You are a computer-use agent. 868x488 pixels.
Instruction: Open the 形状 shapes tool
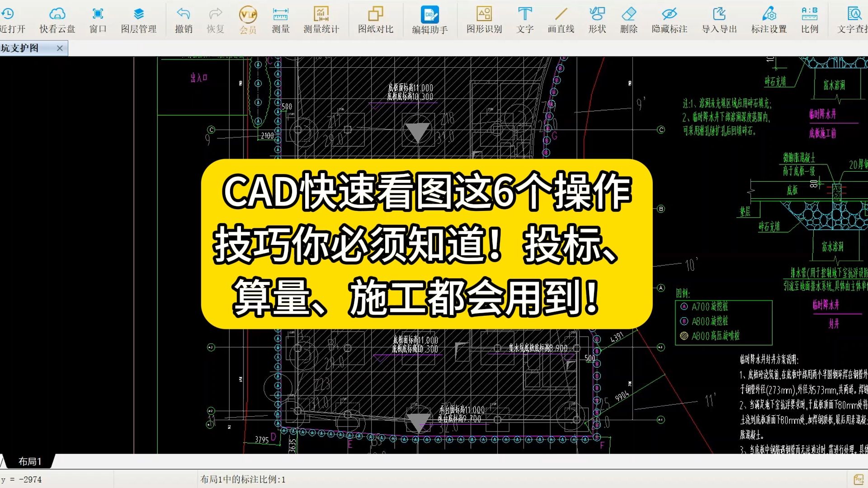point(597,19)
